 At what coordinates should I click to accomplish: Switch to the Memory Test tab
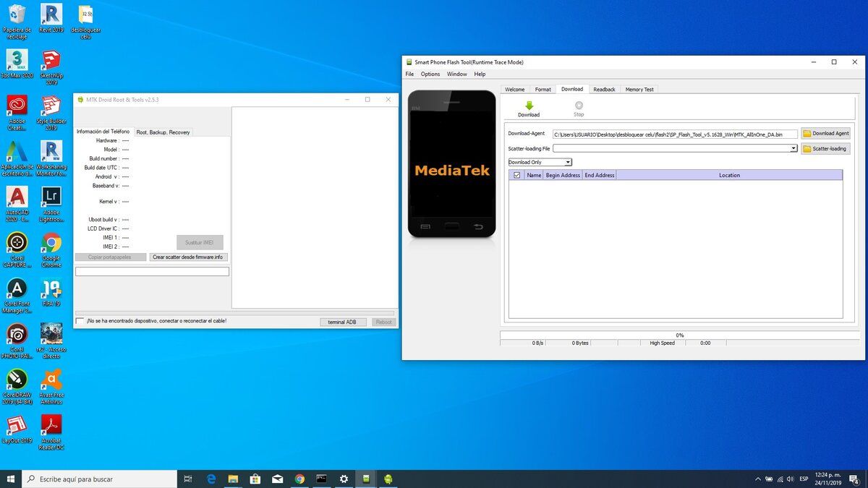click(x=639, y=90)
